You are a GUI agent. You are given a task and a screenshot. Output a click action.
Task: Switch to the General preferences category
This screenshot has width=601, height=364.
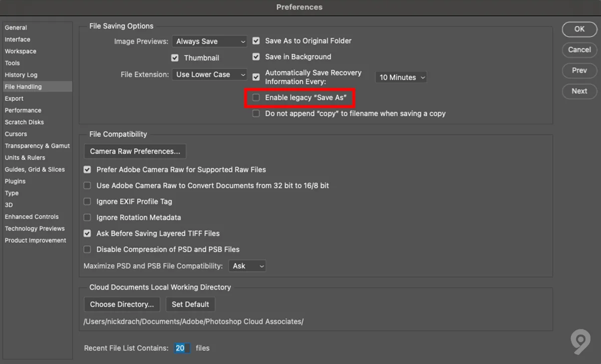(16, 28)
